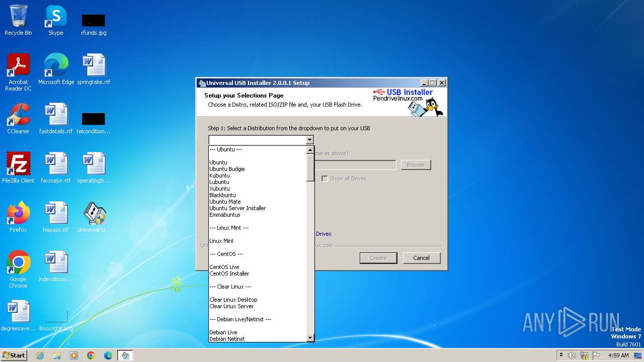Select Kubuntu in the dropdown list
The height and width of the screenshot is (362, 644).
pos(258,175)
